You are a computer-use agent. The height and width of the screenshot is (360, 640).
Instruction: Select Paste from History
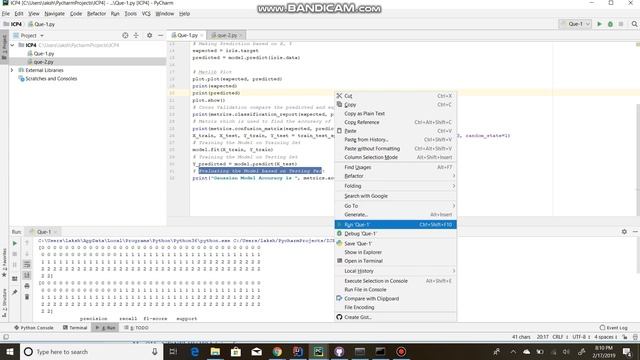click(x=396, y=140)
